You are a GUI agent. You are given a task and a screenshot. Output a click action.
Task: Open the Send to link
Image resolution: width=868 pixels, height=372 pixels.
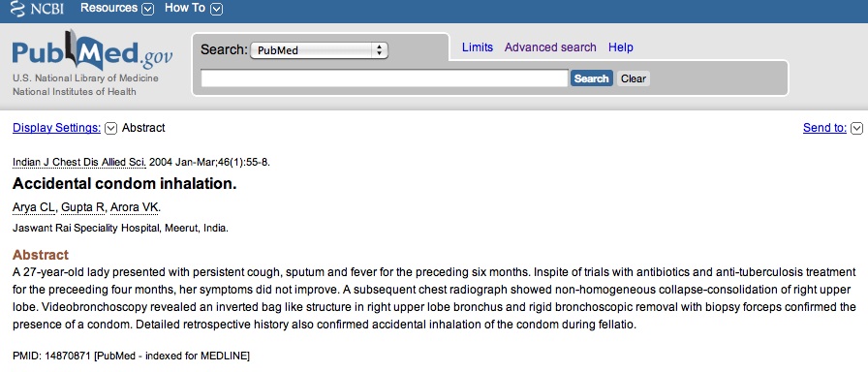pos(824,128)
